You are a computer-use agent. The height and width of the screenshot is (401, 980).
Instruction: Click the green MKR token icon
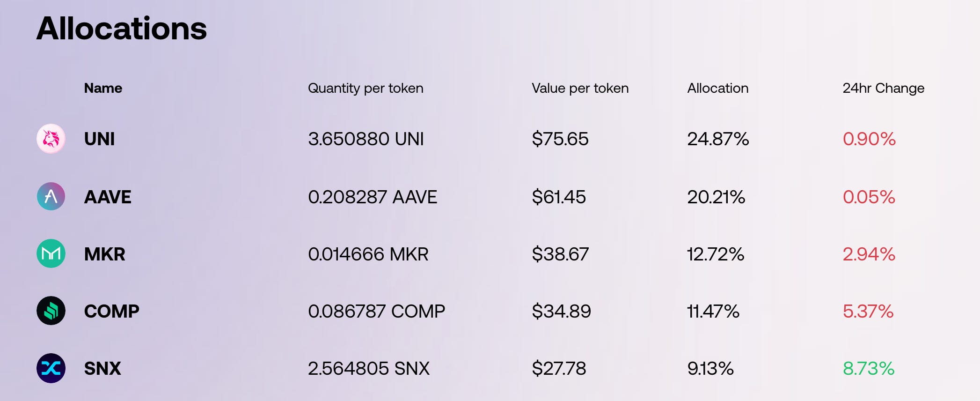(51, 253)
